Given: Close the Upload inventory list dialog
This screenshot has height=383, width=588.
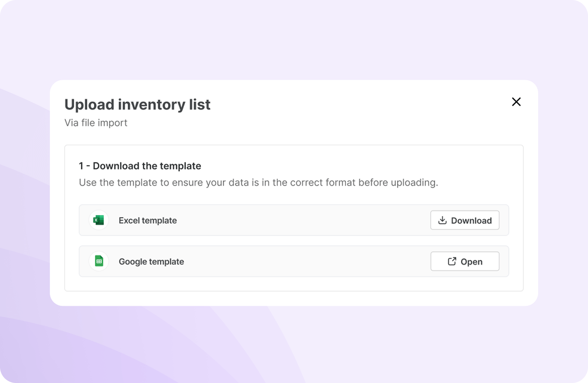Looking at the screenshot, I should [516, 102].
